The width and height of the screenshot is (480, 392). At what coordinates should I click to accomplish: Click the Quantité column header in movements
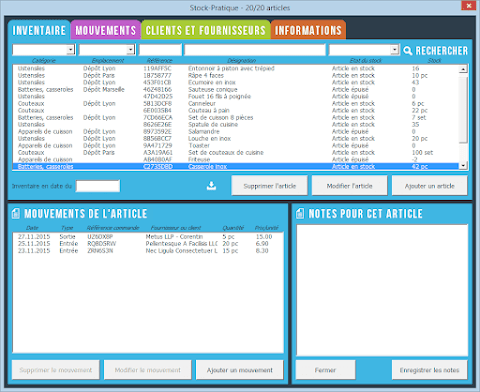(233, 228)
